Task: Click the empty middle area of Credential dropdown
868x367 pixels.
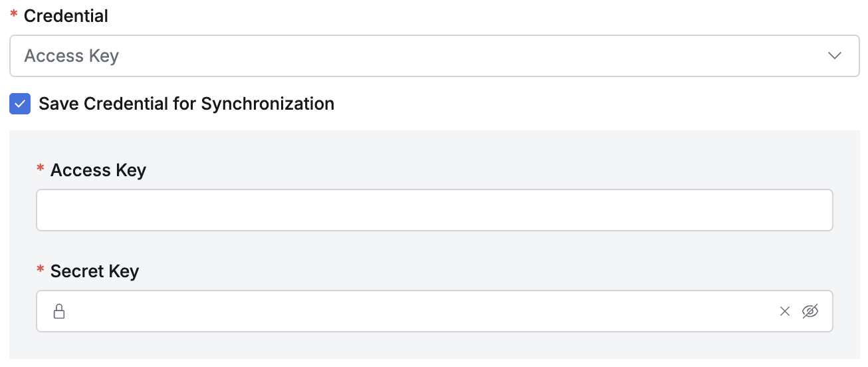Action: [x=465, y=56]
